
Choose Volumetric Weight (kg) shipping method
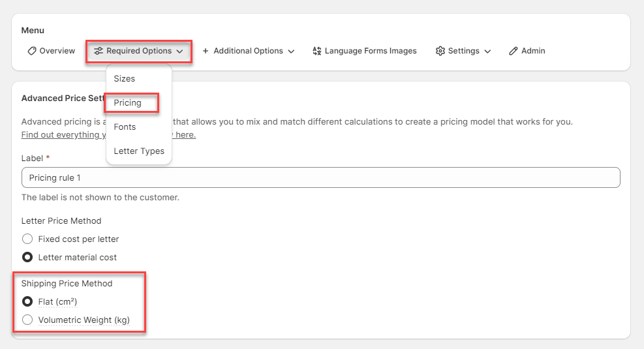click(27, 320)
